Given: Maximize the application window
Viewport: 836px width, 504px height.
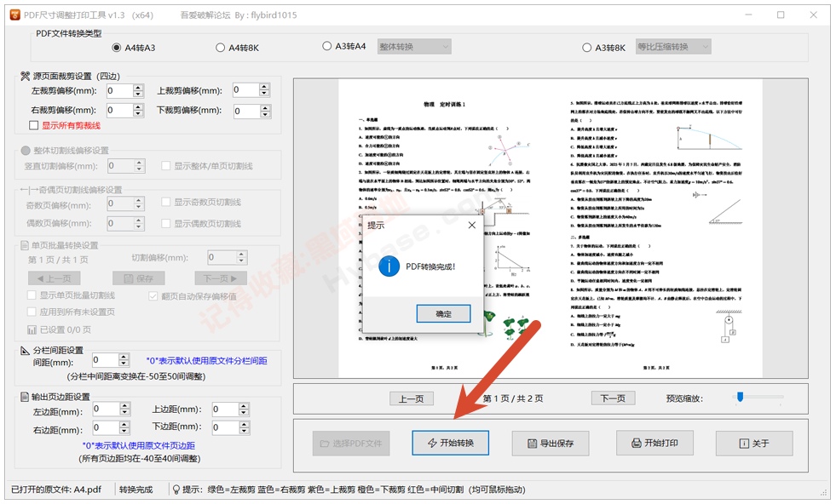Looking at the screenshot, I should click(x=781, y=15).
